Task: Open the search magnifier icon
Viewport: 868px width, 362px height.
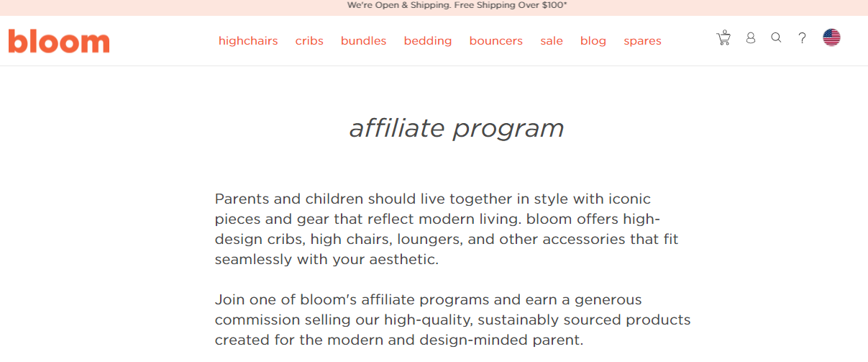Action: [x=776, y=38]
